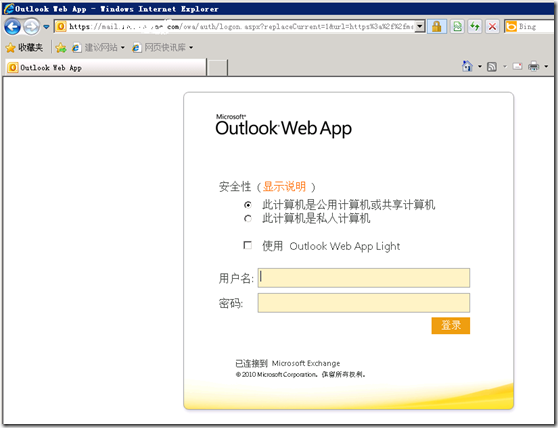Select the Outlook Web App browser tab

(106, 67)
